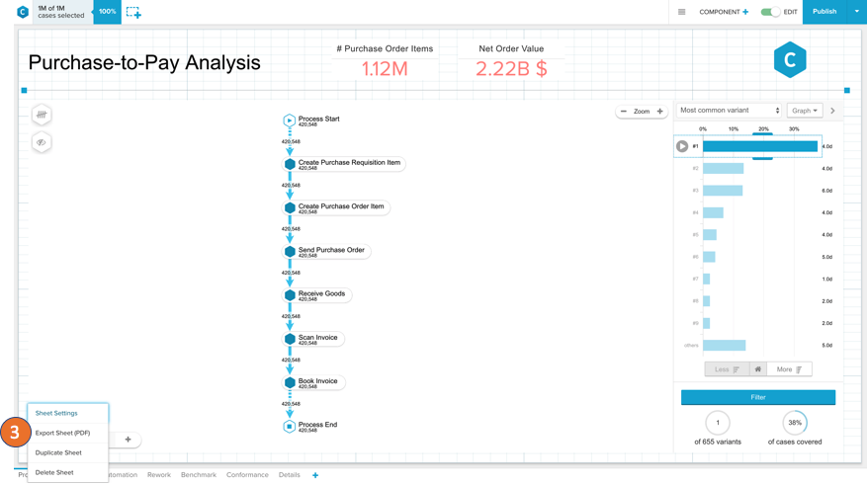Open the Most common variant dropdown
868x485 pixels.
[x=730, y=111]
